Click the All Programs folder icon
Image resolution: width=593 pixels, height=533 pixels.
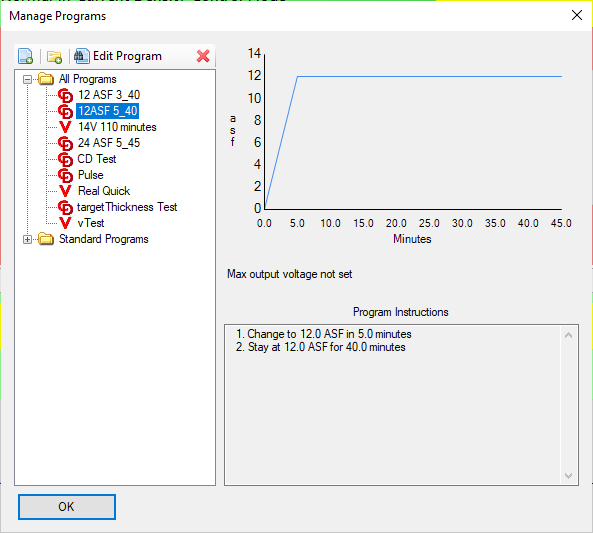tap(46, 79)
